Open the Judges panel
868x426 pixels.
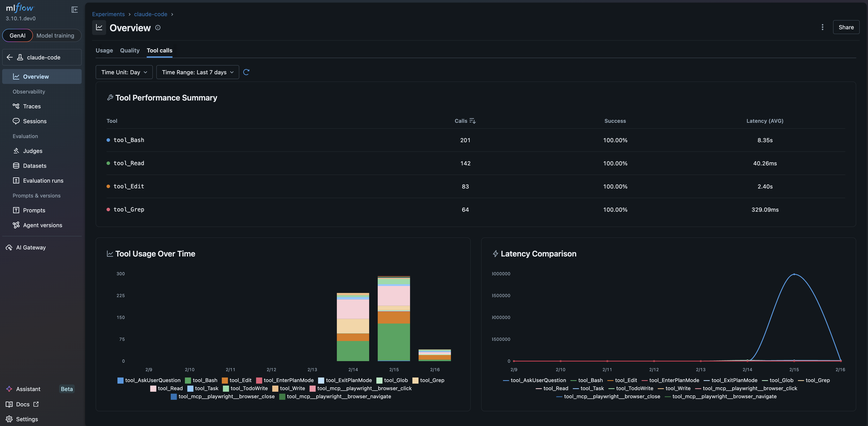point(32,151)
